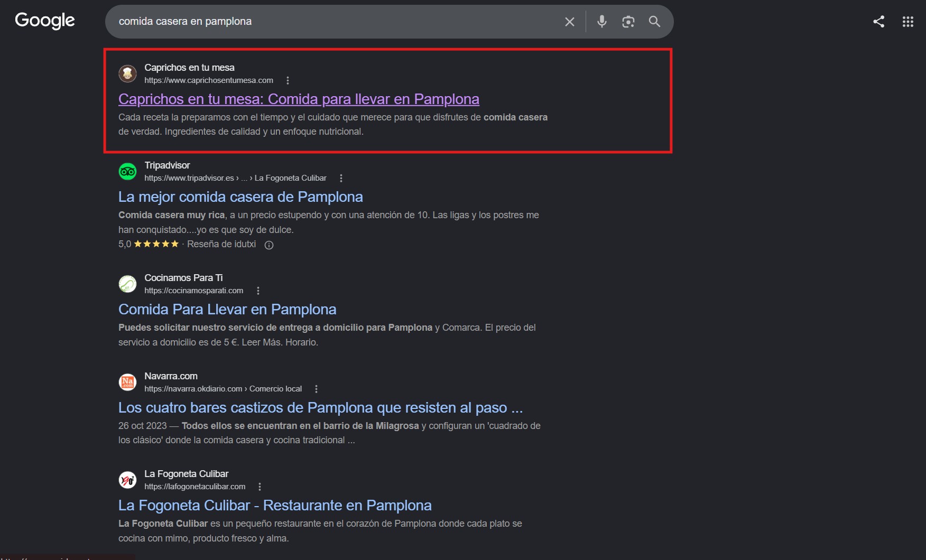Click the 'La Fogoneta Culibar' site name
The image size is (926, 560).
[187, 474]
